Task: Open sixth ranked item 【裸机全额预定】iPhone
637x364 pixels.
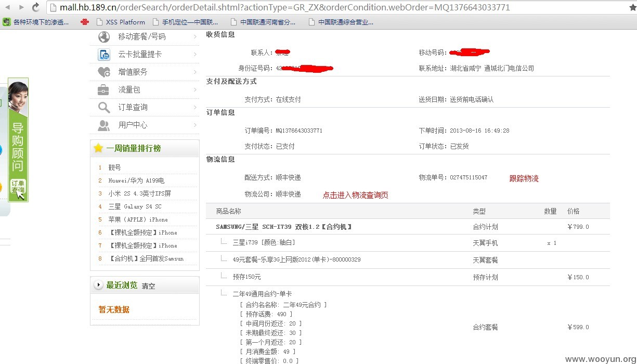Action: [142, 232]
